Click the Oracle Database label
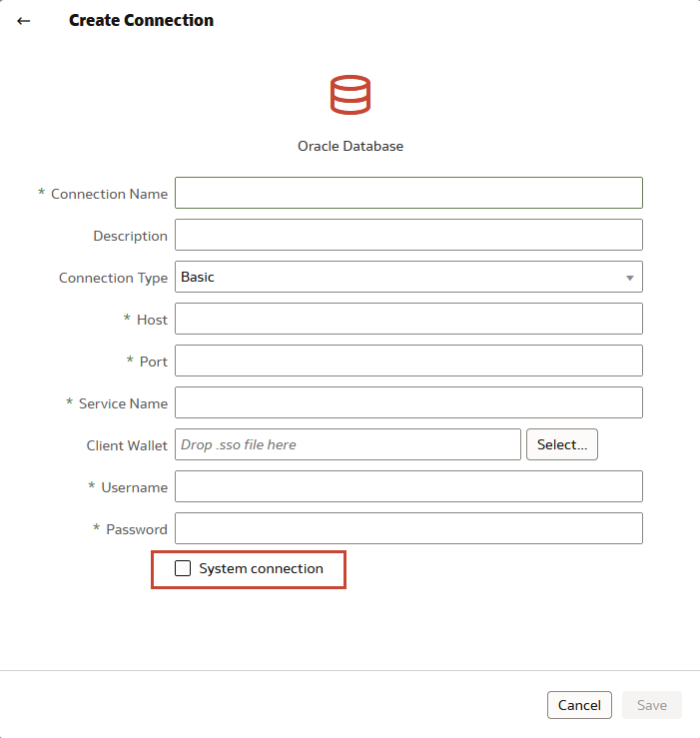 point(350,146)
